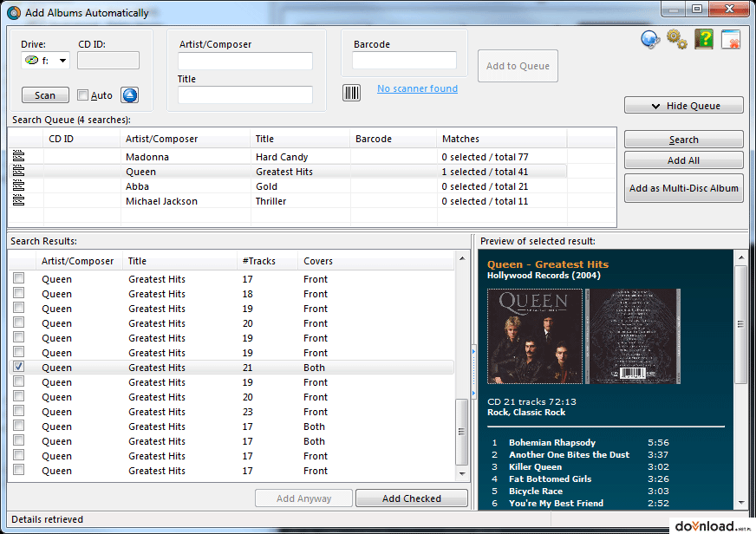Uncheck the Queen result with 21 tracks

click(19, 367)
